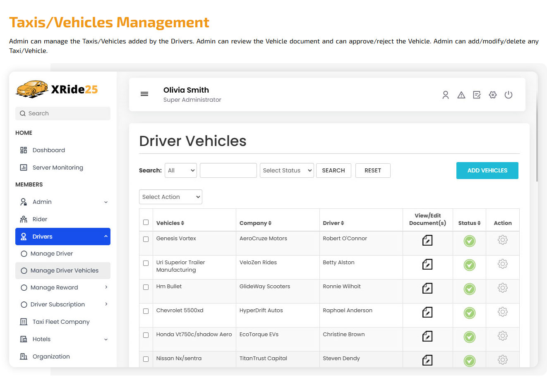Click the RESET button
Viewport: 547px width, 392px height.
click(373, 170)
